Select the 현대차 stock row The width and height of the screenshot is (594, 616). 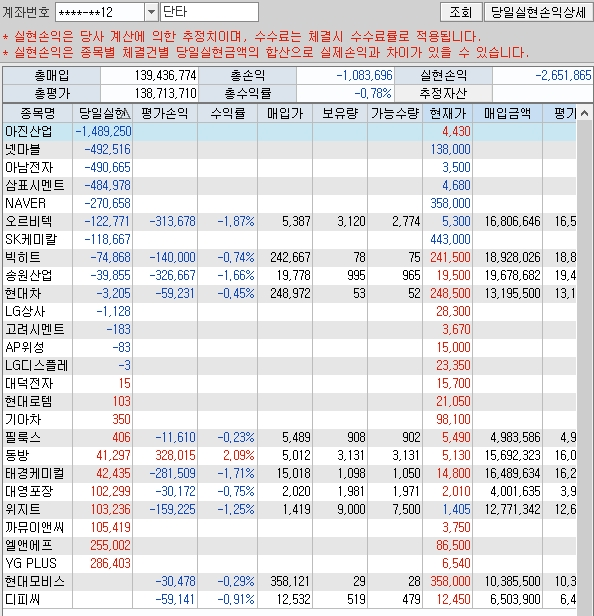(x=290, y=293)
